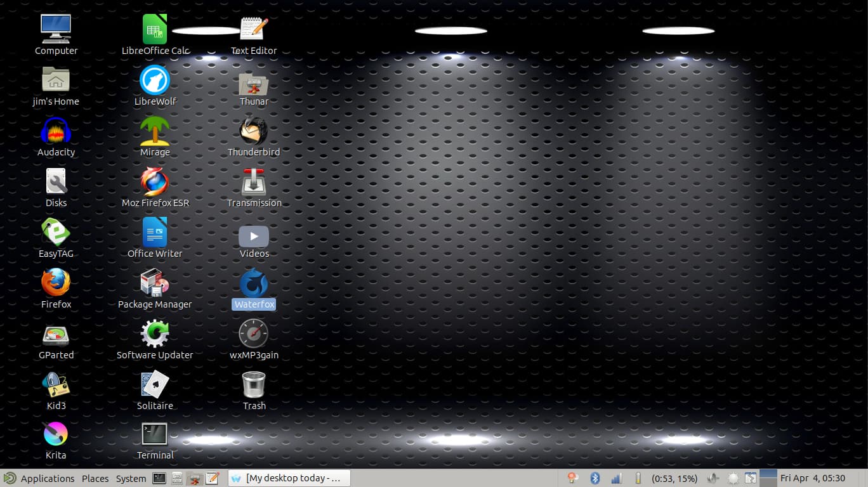
Task: Select the Moz Firefox ESR icon
Action: (x=155, y=181)
